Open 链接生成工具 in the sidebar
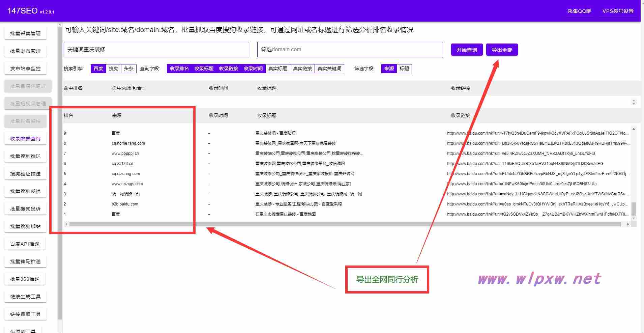 [25, 297]
